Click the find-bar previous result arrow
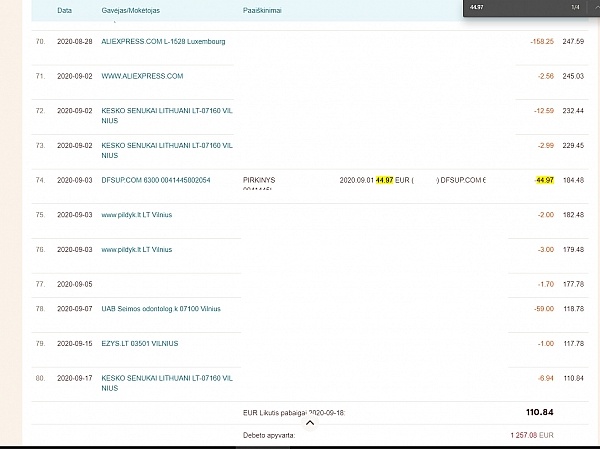 594,7
